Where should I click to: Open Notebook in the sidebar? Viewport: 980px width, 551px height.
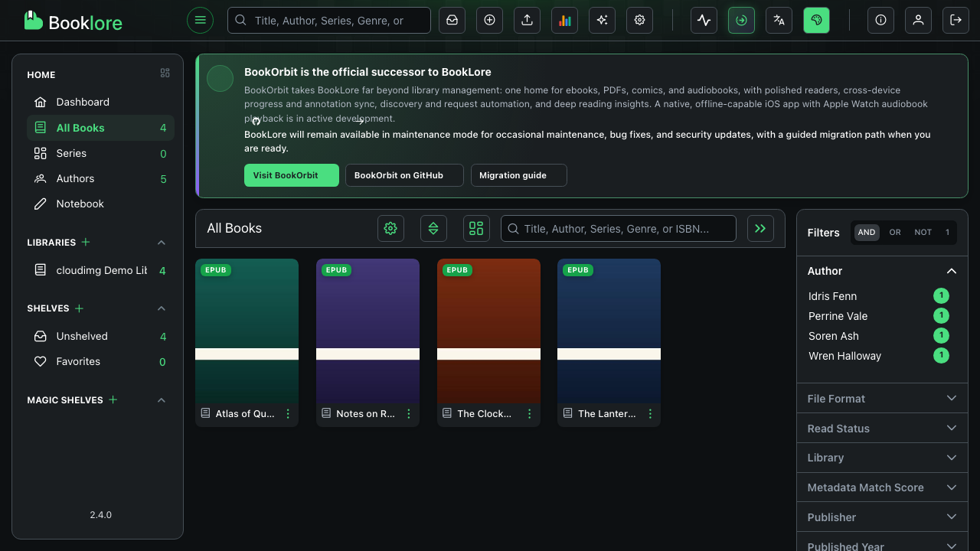100,204
